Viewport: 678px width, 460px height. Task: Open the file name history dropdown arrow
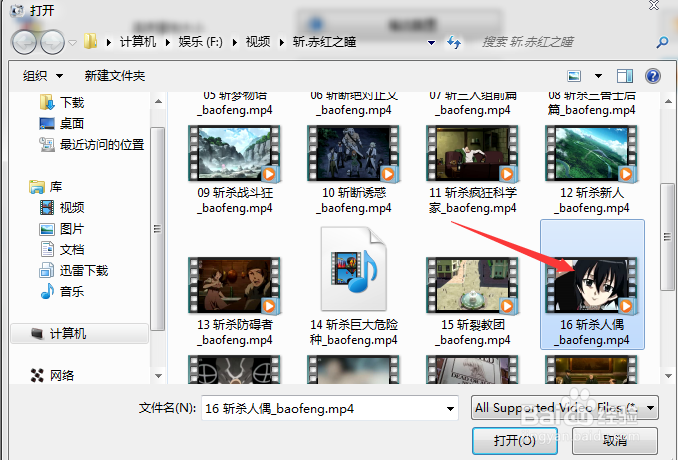pyautogui.click(x=450, y=409)
